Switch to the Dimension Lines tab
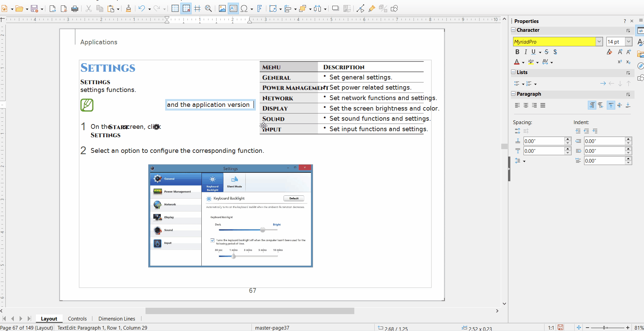Image resolution: width=644 pixels, height=331 pixels. [117, 318]
